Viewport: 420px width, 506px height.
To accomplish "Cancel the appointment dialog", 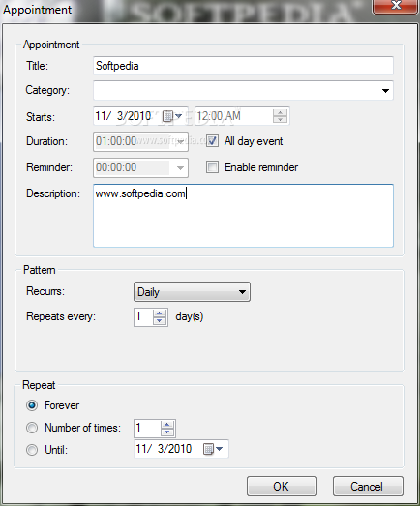I will coord(368,486).
